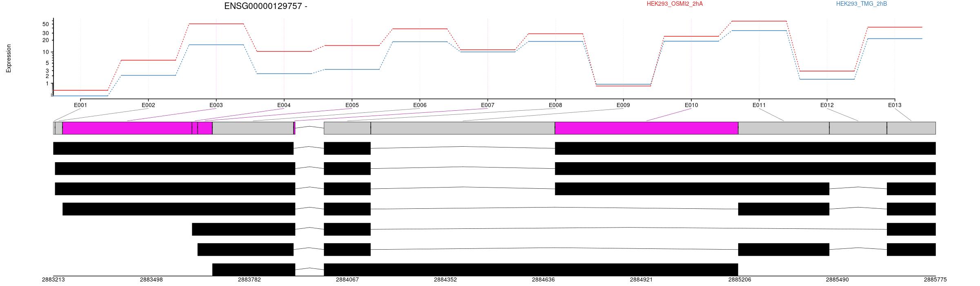Click y-axis tick value 10
Screen dimensions: 980x286
(46, 52)
